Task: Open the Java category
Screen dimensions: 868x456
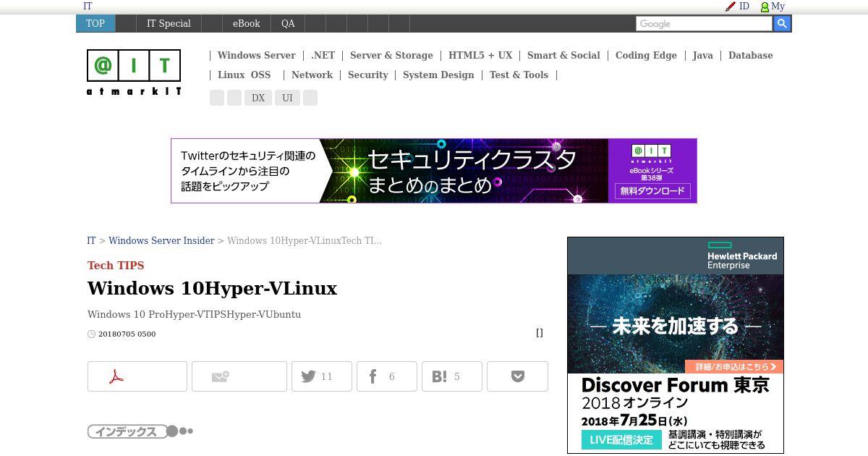Action: [702, 55]
